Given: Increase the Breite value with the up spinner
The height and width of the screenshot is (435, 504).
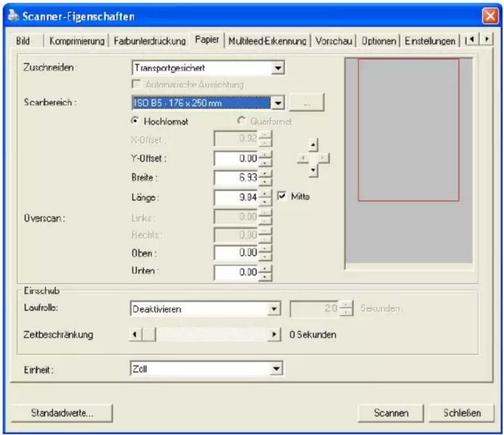Looking at the screenshot, I should coord(265,174).
